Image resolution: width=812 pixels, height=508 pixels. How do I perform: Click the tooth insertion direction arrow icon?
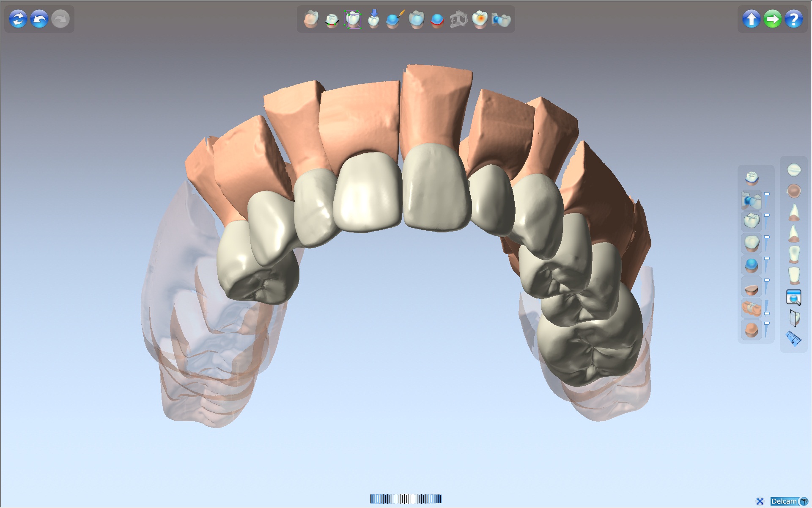373,19
